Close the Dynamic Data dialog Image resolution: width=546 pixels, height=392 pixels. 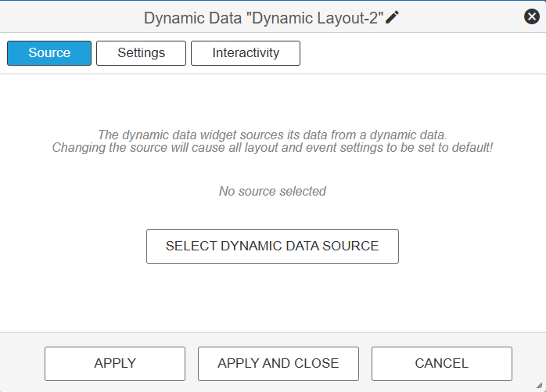(x=532, y=16)
